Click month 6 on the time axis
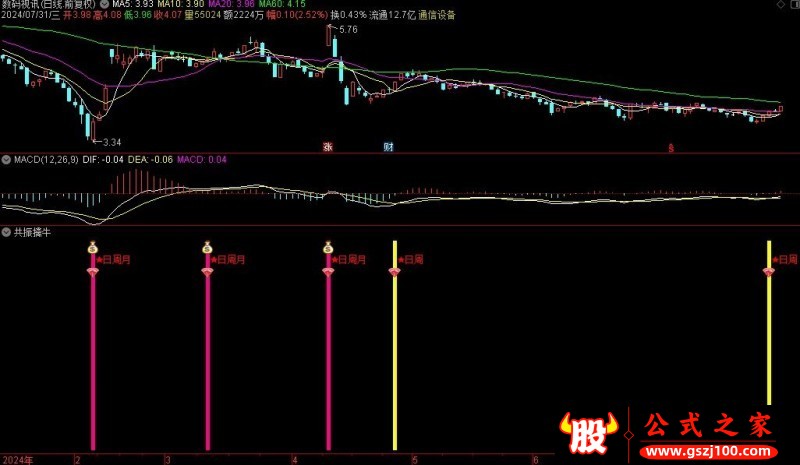 (x=536, y=460)
